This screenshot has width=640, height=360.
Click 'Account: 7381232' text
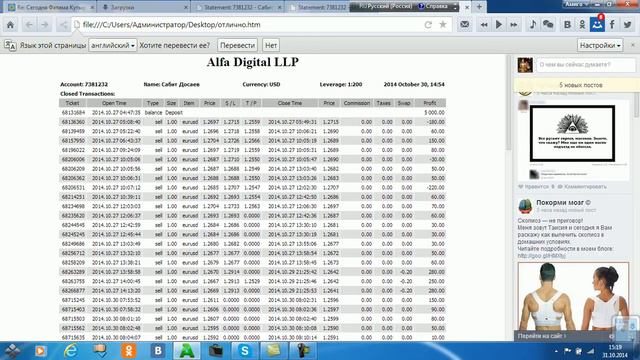pos(84,84)
